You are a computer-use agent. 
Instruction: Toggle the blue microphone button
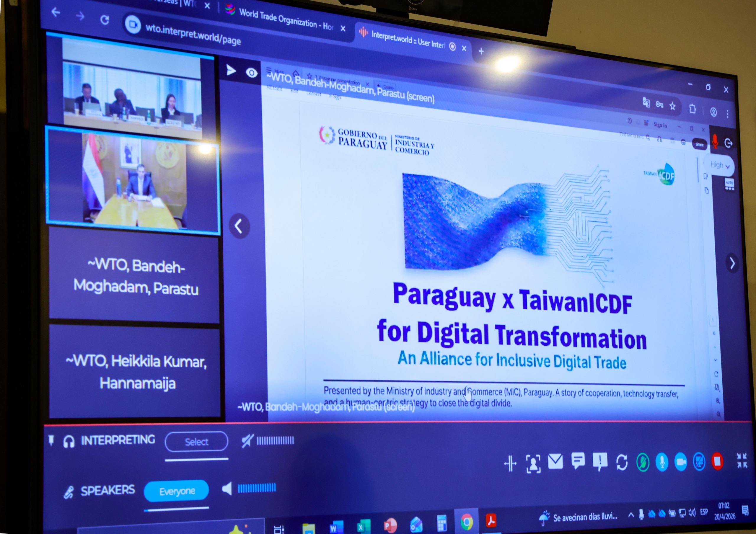coord(662,462)
